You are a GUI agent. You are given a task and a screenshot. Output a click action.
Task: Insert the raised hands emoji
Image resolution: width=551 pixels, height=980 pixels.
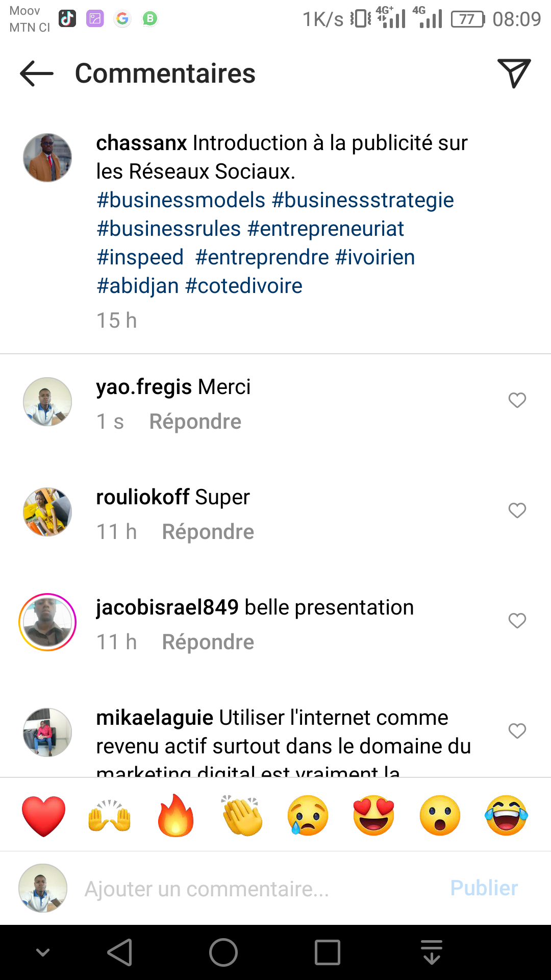110,816
